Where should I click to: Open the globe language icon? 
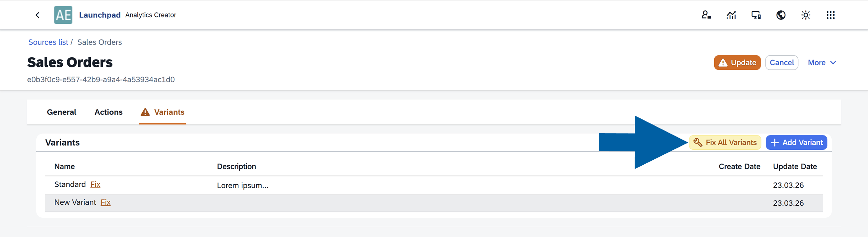[781, 15]
